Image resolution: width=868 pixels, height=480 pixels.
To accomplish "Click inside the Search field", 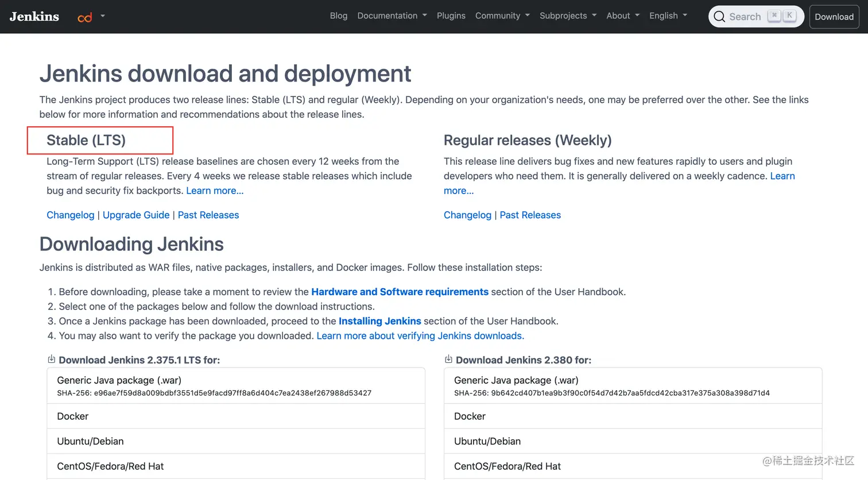I will click(745, 17).
